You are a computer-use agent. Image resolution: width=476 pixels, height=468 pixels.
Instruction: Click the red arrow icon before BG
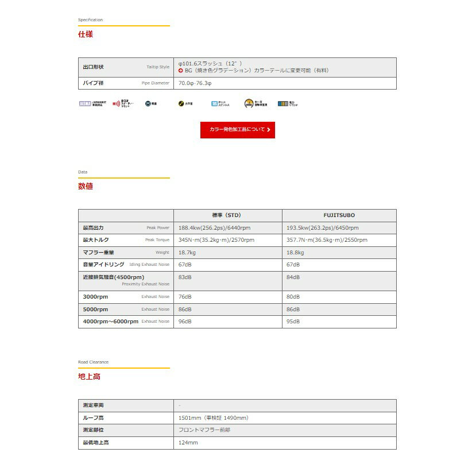(x=181, y=71)
